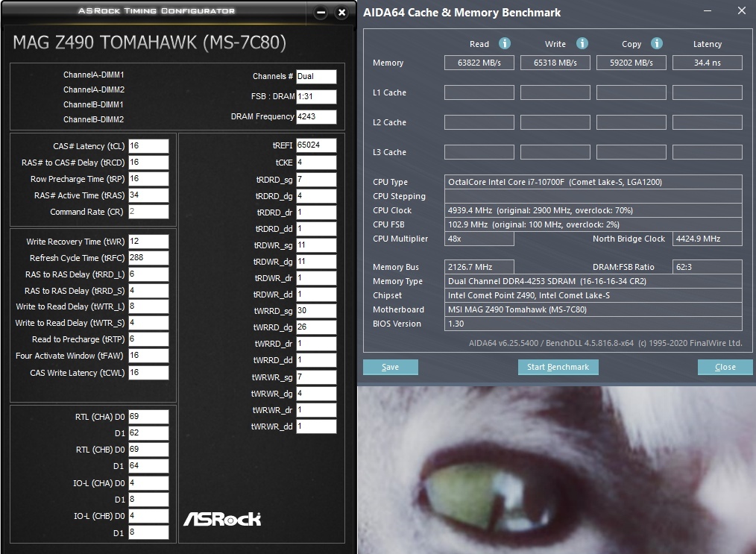Select the Command Rate (CR) field
Image resolution: width=756 pixels, height=554 pixels.
[148, 211]
